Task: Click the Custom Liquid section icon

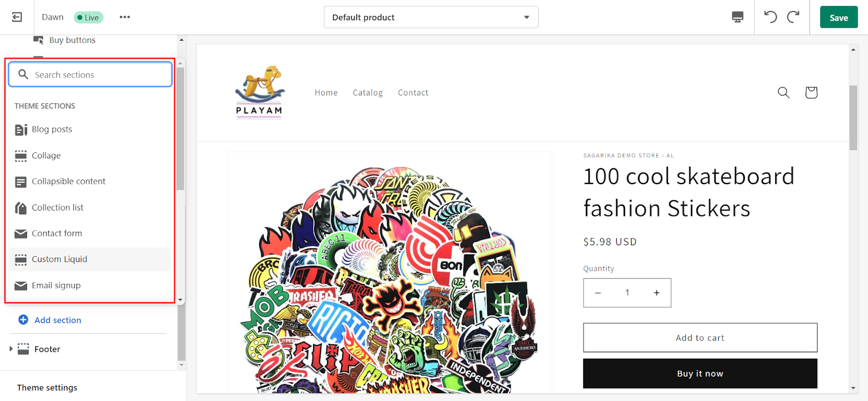Action: [21, 259]
